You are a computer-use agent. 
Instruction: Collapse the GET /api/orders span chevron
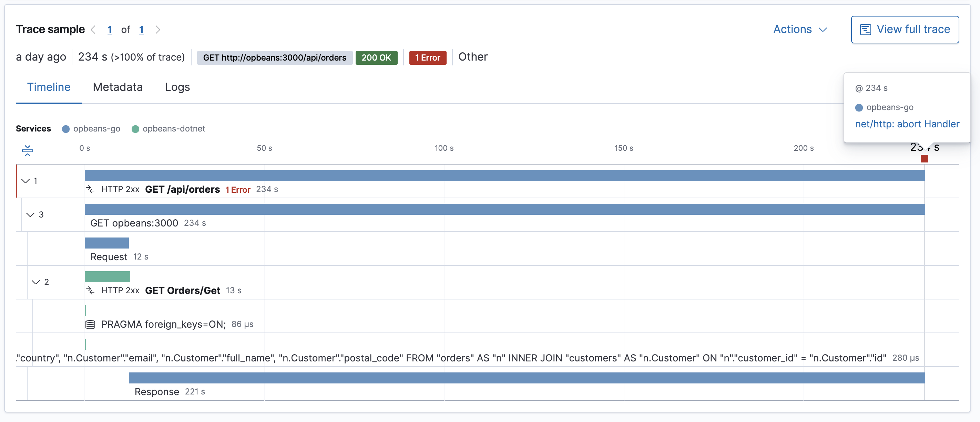[x=25, y=181]
